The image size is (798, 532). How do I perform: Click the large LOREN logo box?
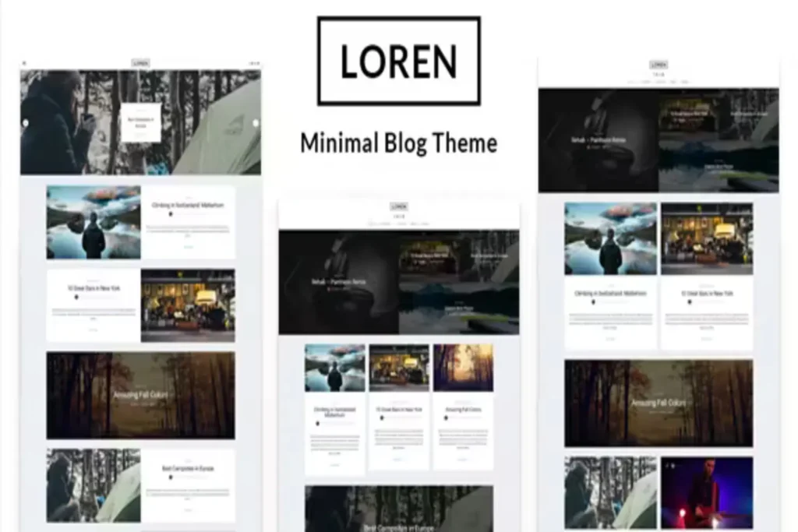[x=398, y=61]
